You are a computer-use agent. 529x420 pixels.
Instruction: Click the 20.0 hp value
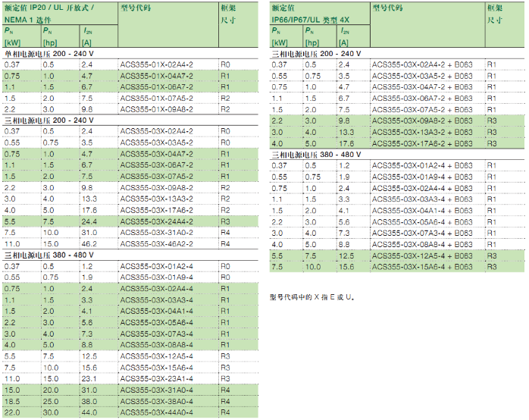tap(51, 390)
